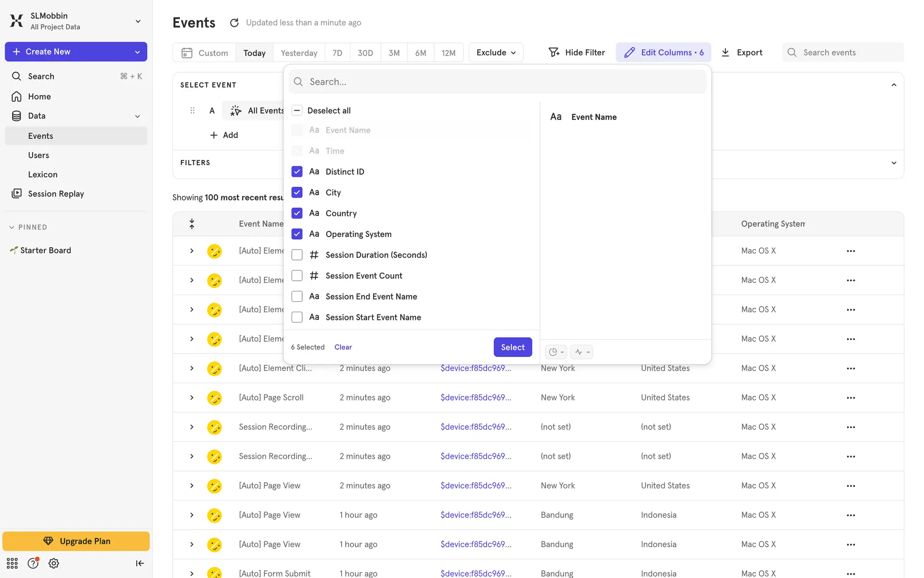924x578 pixels.
Task: Expand the Filters section chevron
Action: click(x=894, y=163)
